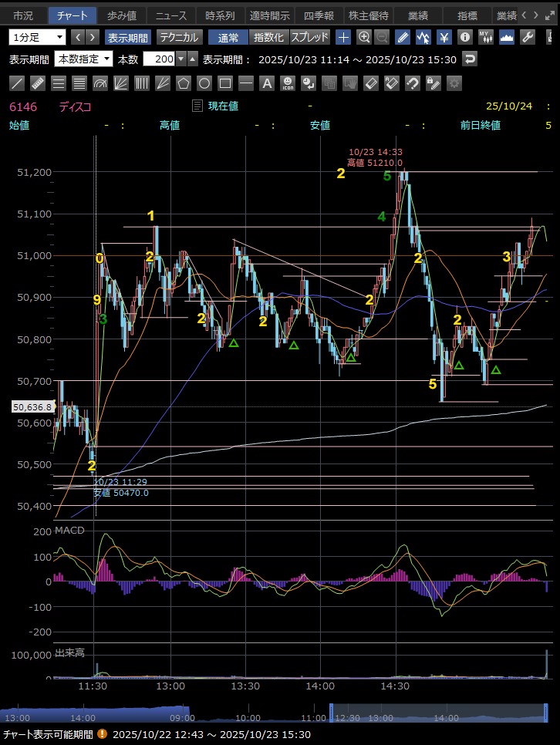Image resolution: width=560 pixels, height=745 pixels.
Task: Open the 本数指定 period type dropdown
Action: [84, 59]
